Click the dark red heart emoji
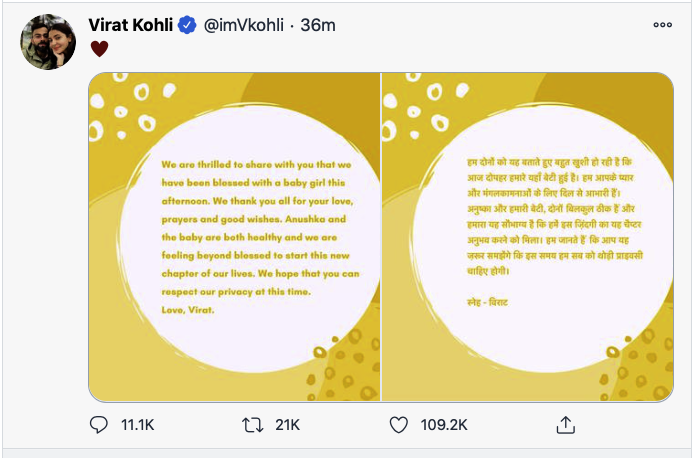 (x=97, y=46)
